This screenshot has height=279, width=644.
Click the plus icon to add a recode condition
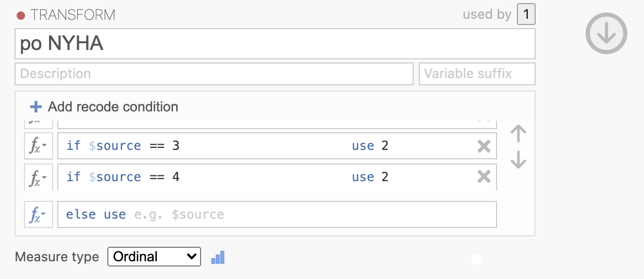point(36,107)
